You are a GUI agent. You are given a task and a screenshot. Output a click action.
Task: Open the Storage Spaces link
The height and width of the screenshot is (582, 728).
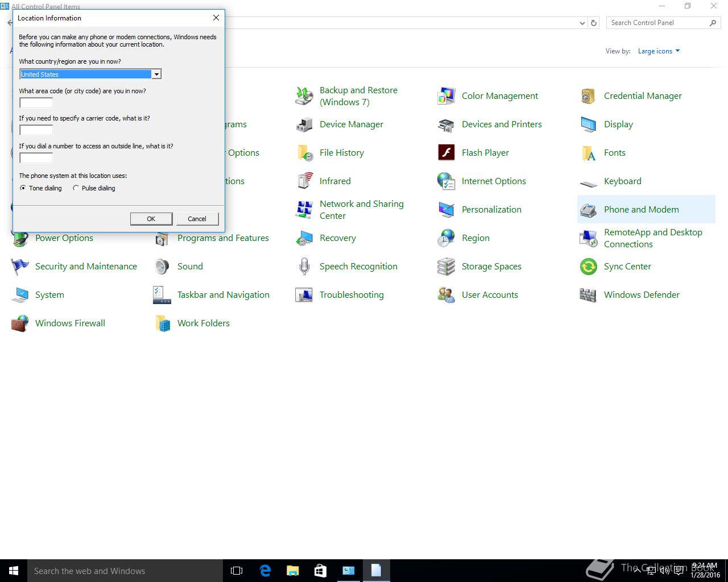click(491, 267)
